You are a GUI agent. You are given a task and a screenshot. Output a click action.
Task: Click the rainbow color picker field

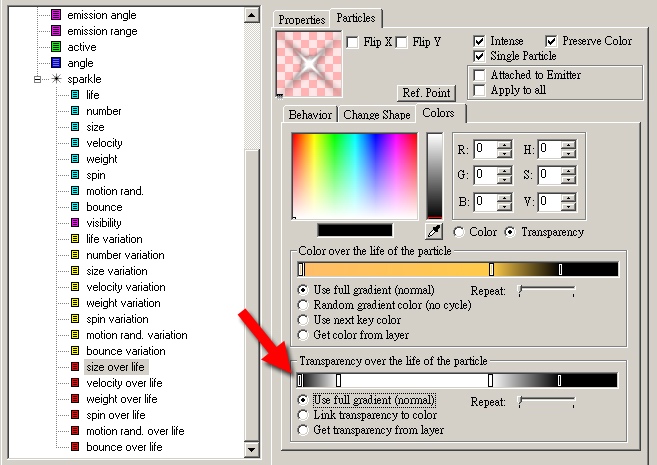coord(355,175)
